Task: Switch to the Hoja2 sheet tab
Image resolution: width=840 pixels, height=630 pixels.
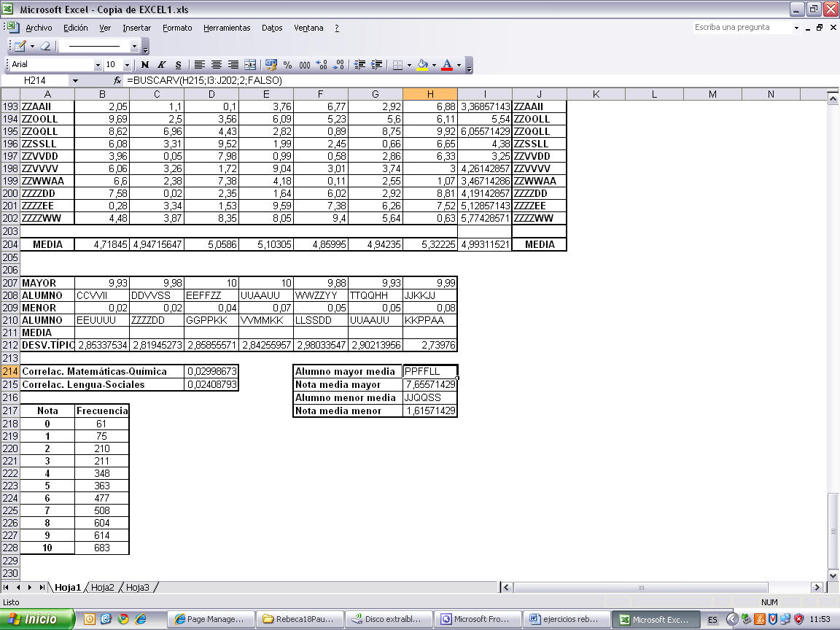Action: pyautogui.click(x=103, y=587)
